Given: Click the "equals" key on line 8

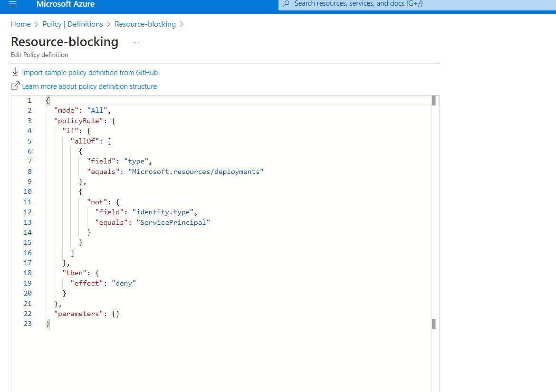Looking at the screenshot, I should (x=103, y=172).
